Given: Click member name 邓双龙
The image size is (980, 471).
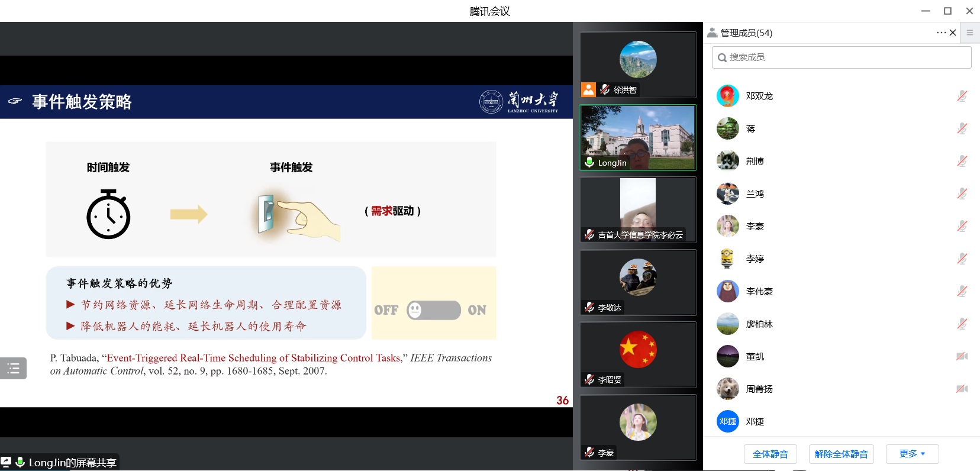Looking at the screenshot, I should click(759, 96).
